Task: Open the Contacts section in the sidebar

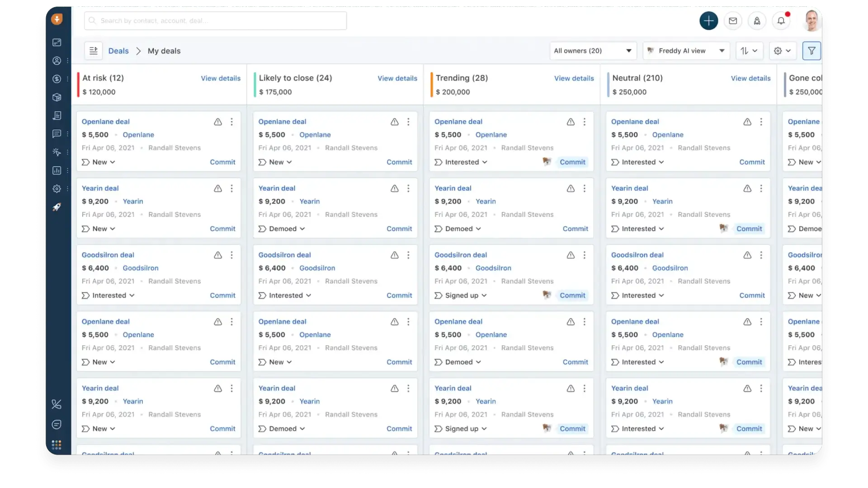Action: [57, 61]
